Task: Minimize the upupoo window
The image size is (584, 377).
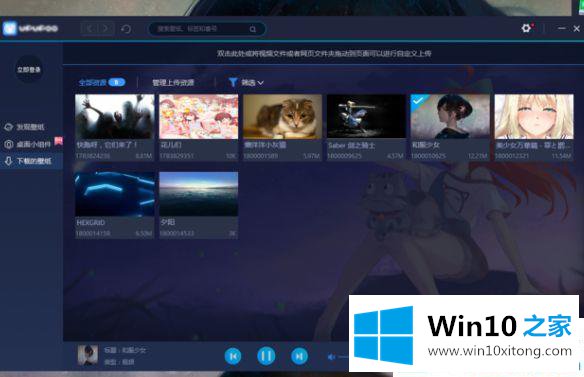Action: (x=562, y=28)
